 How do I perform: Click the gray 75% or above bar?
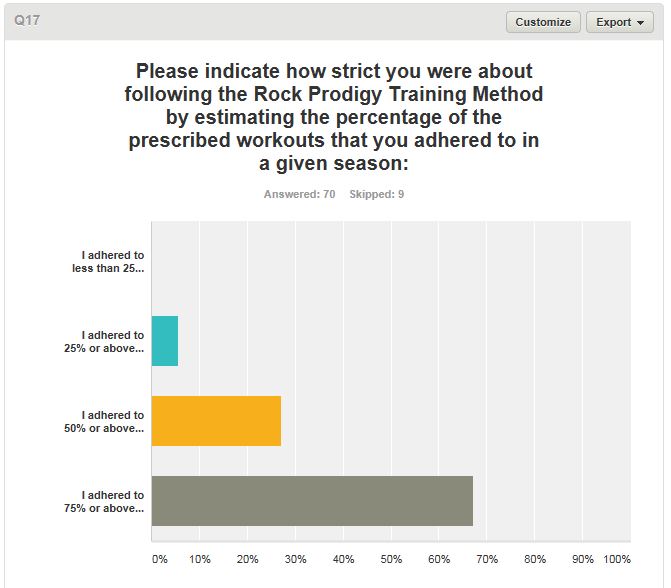click(x=312, y=501)
